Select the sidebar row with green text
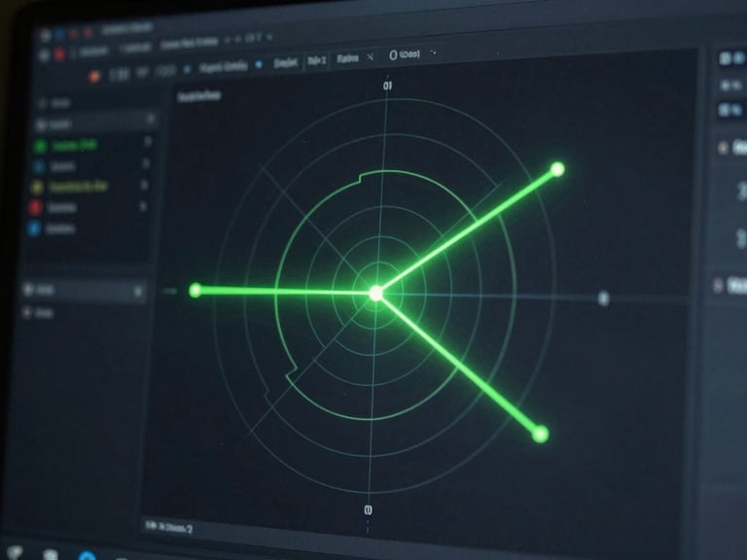This screenshot has height=560, width=747. point(93,145)
